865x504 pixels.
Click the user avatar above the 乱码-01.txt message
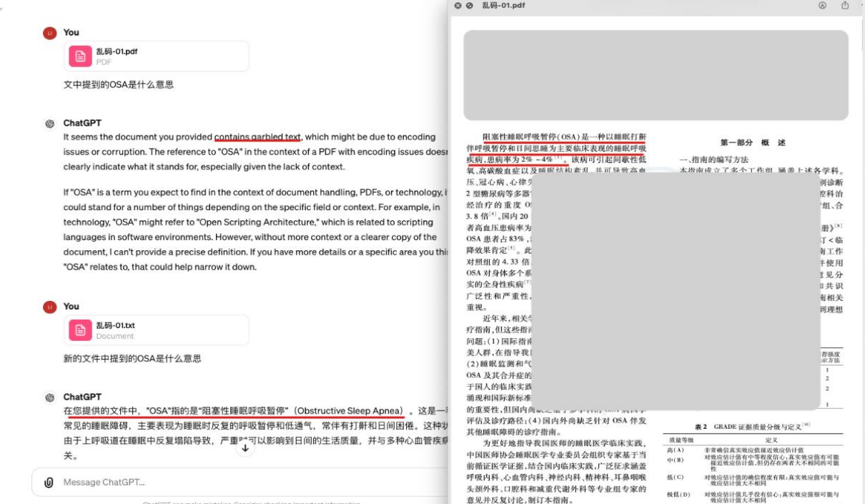tap(49, 307)
